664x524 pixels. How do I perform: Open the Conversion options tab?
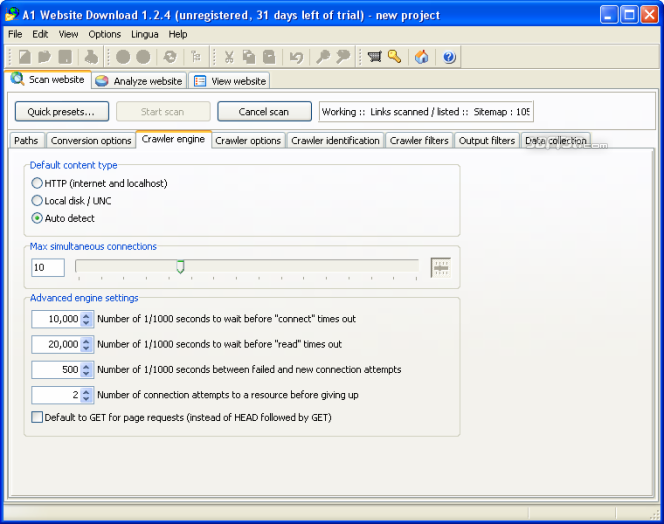91,141
